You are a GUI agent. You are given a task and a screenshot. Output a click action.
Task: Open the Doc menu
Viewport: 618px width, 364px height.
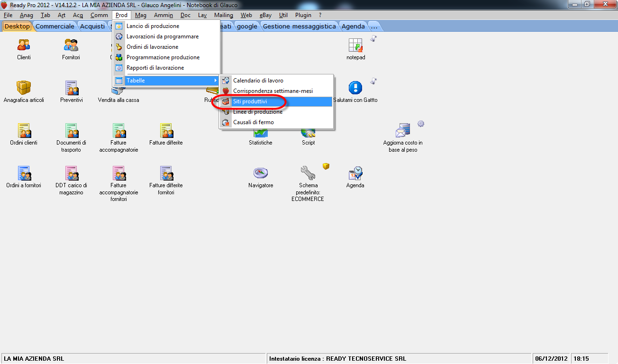pyautogui.click(x=185, y=15)
